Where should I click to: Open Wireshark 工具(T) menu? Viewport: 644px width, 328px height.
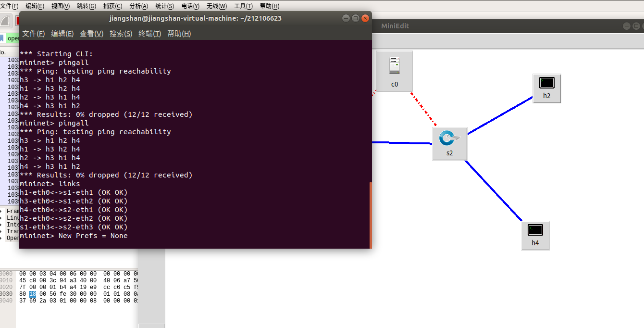click(x=243, y=6)
